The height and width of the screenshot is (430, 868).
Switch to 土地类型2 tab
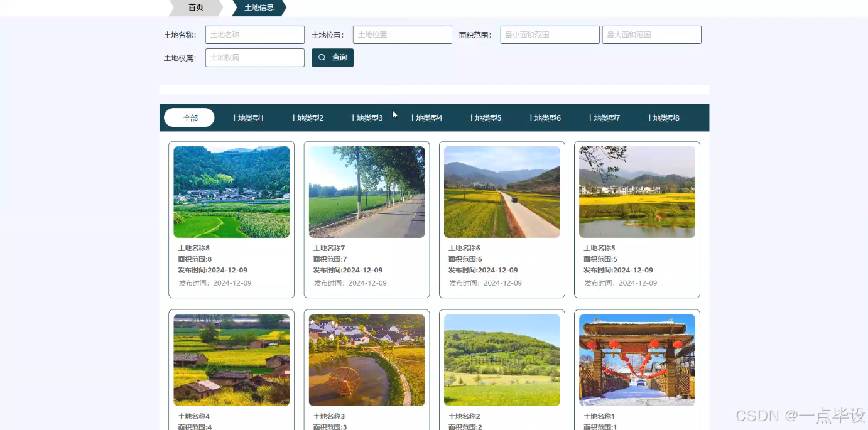tap(307, 118)
